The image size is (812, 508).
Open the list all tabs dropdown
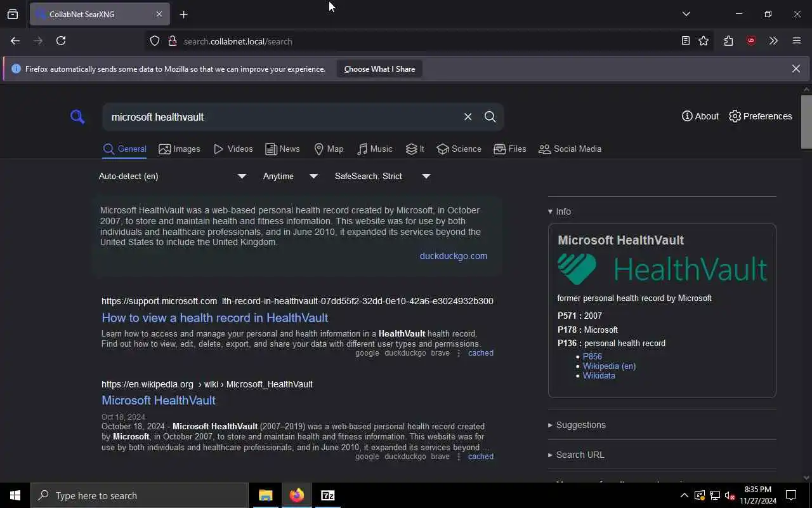(x=686, y=14)
